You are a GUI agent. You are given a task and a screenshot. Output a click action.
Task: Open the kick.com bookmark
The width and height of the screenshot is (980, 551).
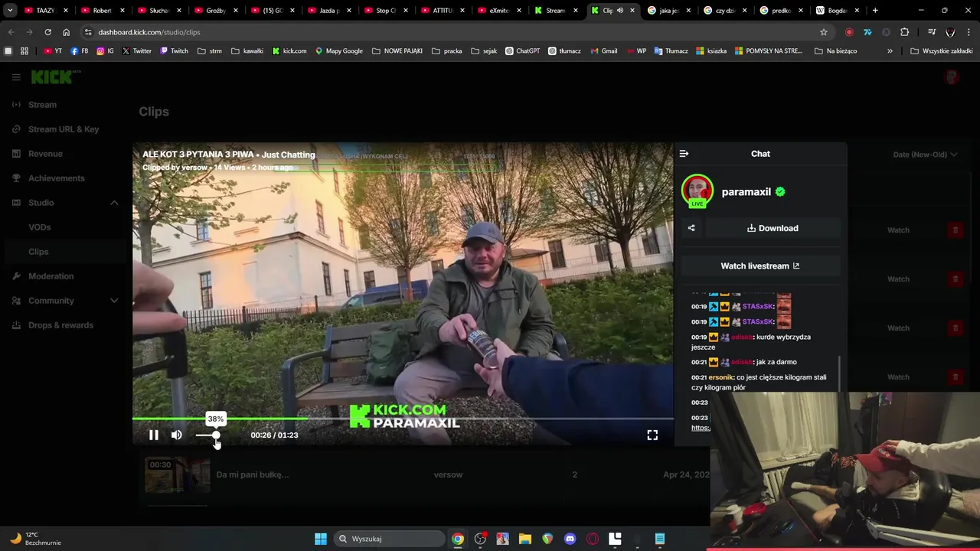click(289, 51)
